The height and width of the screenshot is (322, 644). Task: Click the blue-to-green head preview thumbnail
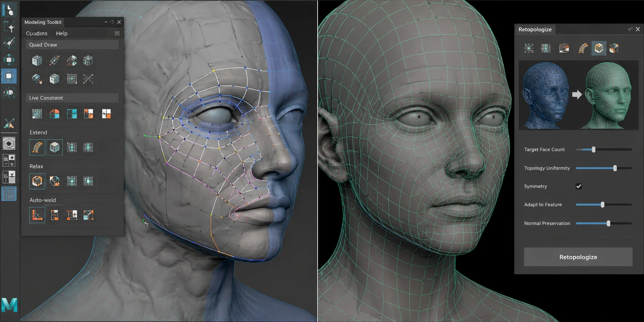tap(579, 95)
